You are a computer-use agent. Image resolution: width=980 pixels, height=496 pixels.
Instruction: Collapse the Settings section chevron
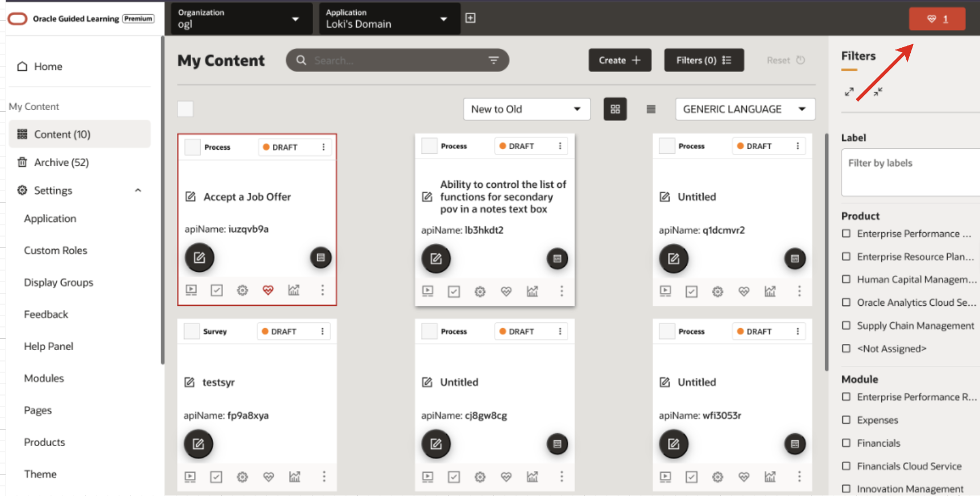(x=138, y=190)
